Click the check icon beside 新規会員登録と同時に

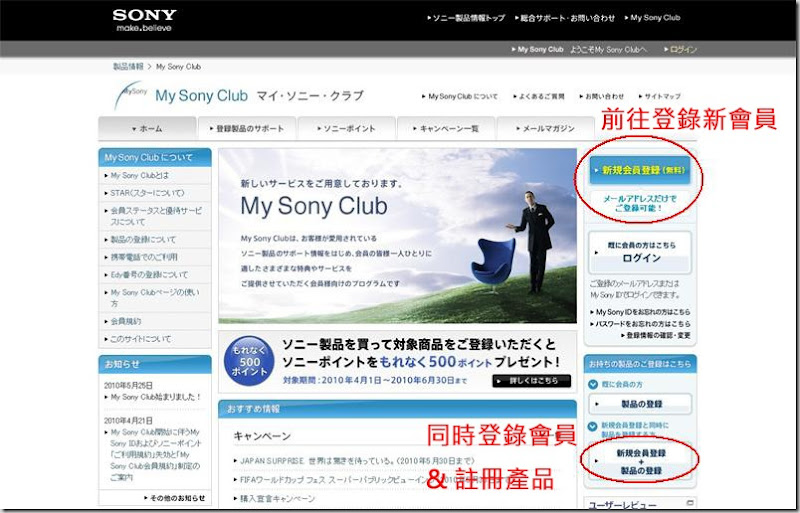pyautogui.click(x=593, y=426)
